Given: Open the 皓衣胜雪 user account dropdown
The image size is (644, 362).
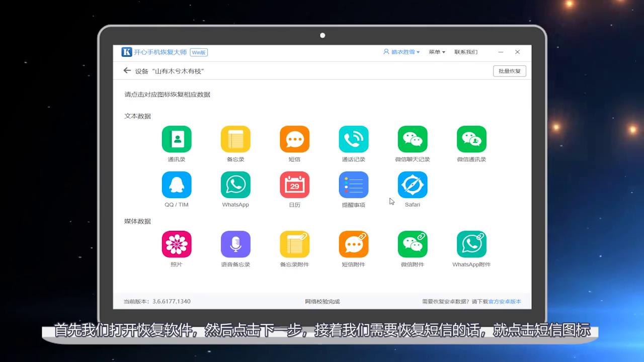Looking at the screenshot, I should [x=401, y=52].
